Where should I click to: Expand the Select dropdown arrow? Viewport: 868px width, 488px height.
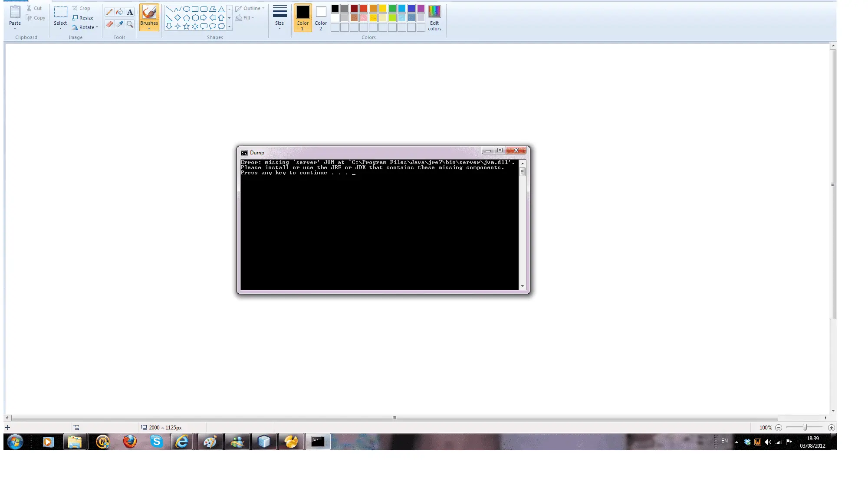(x=60, y=29)
